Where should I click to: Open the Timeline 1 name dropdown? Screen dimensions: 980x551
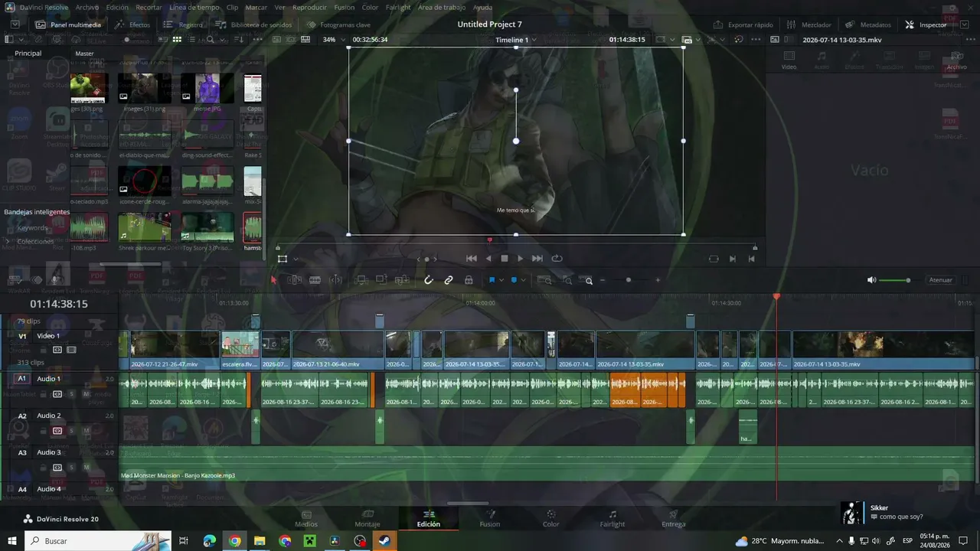coord(515,39)
